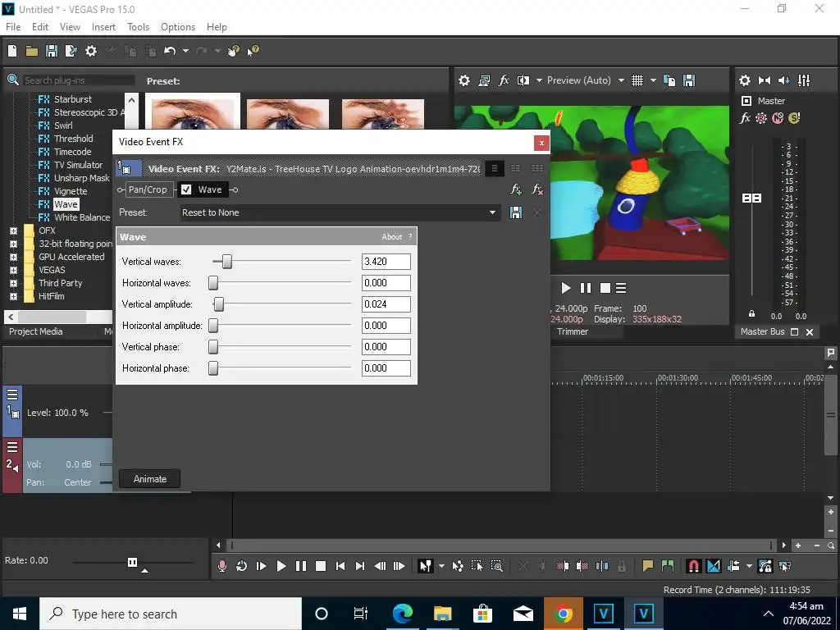Click Record microphone icon in transport

tap(221, 566)
